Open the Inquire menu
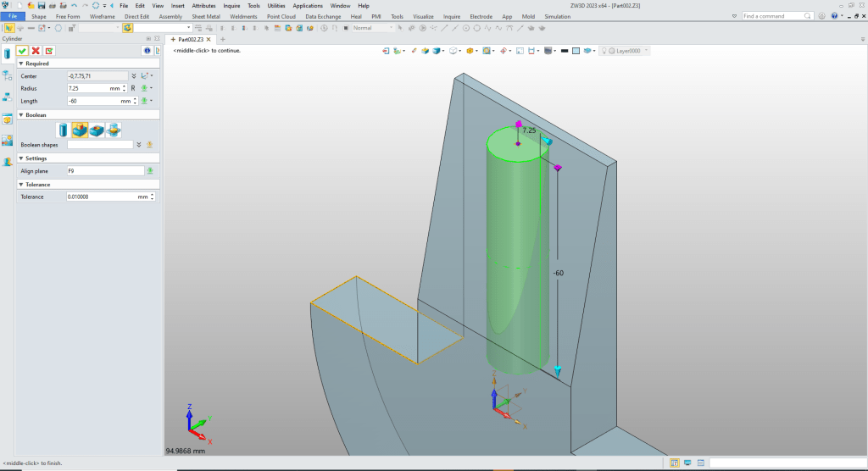The image size is (868, 471). tap(231, 6)
